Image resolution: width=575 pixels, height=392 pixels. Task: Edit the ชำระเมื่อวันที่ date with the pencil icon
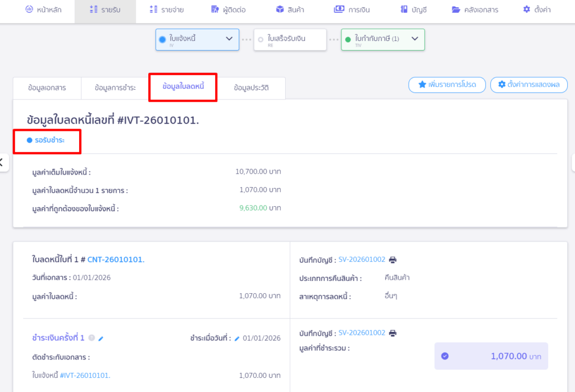pos(237,338)
